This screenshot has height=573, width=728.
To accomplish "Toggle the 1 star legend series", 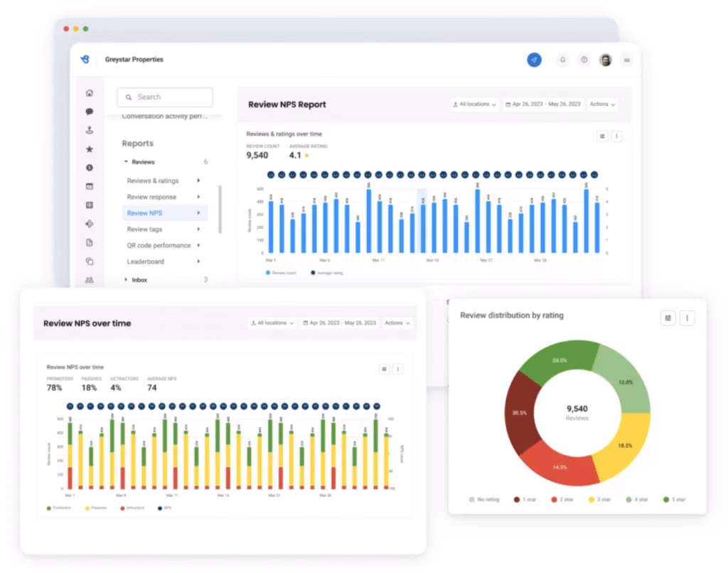I will pos(525,500).
